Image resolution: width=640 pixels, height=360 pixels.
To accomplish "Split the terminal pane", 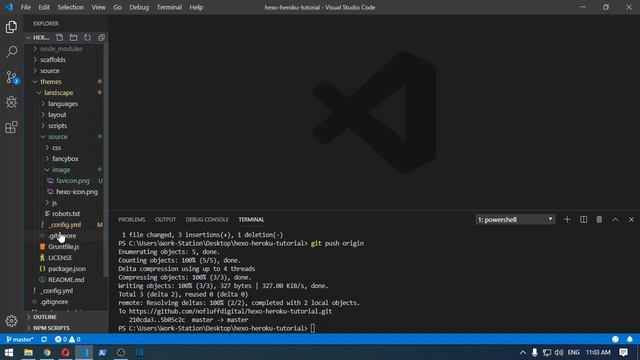I will [583, 220].
